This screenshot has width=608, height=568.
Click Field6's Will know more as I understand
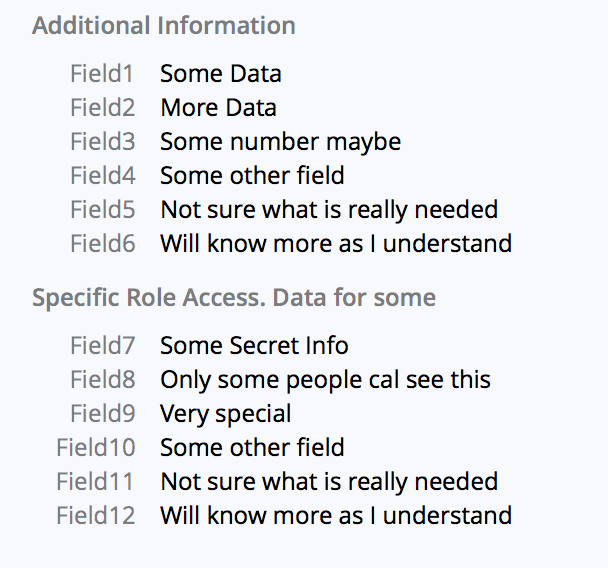pos(336,243)
